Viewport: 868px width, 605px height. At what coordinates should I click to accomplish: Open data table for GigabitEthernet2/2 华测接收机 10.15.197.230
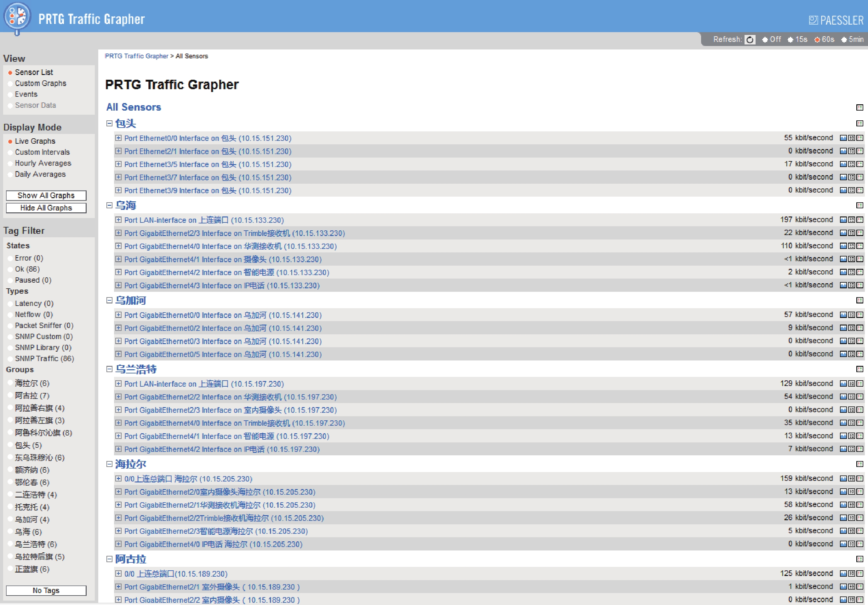tap(851, 397)
